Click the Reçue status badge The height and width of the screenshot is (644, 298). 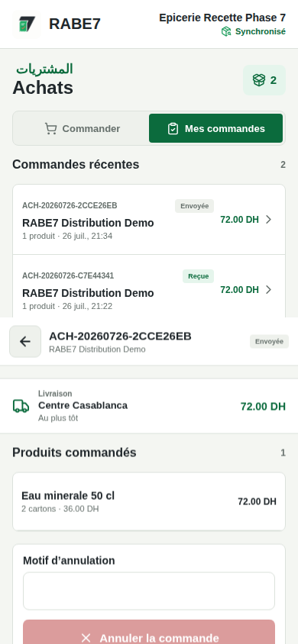coord(198,276)
